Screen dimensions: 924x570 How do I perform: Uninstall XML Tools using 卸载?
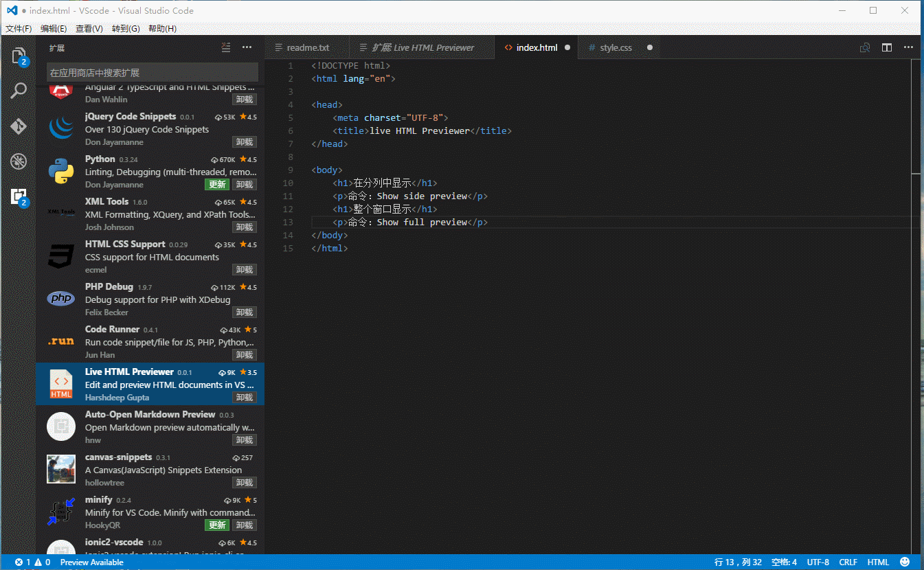(244, 227)
